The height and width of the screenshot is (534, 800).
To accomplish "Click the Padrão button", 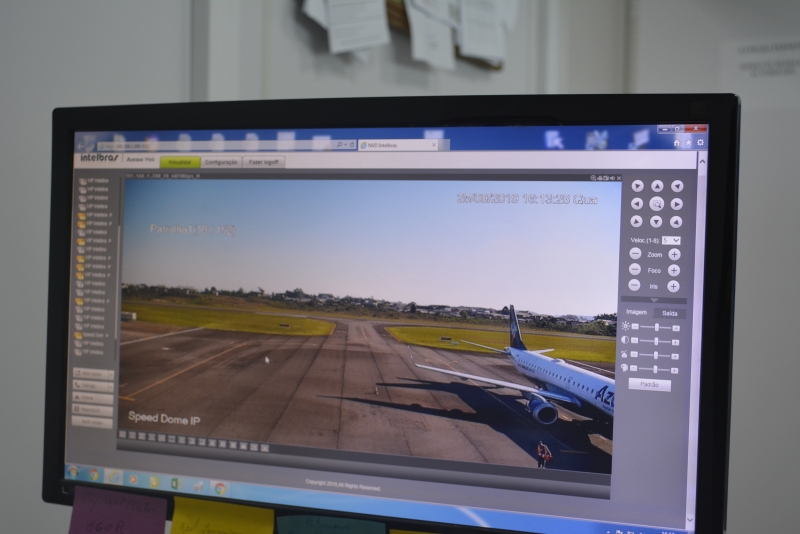I will pos(649,384).
